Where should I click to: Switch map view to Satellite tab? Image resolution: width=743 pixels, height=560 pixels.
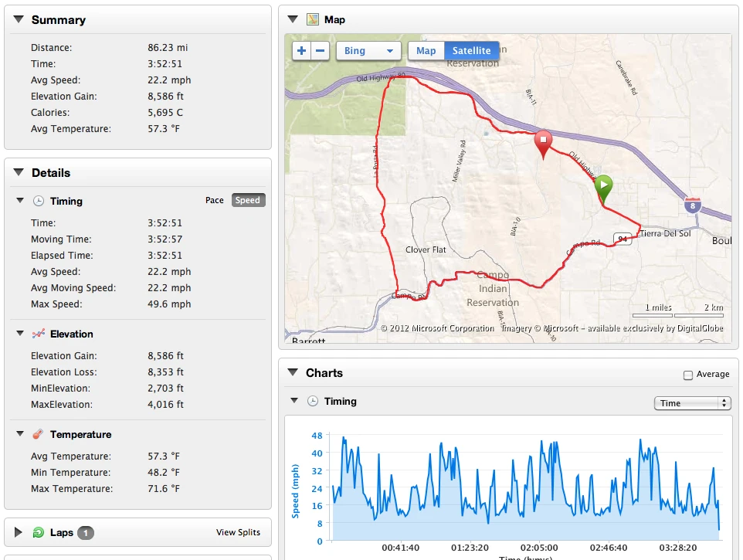(x=471, y=52)
